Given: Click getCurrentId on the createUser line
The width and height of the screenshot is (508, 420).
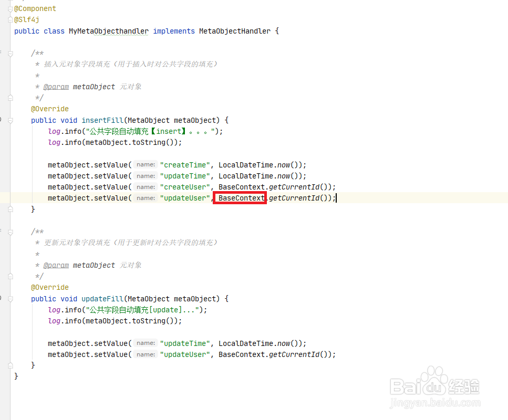Looking at the screenshot, I should (x=294, y=187).
